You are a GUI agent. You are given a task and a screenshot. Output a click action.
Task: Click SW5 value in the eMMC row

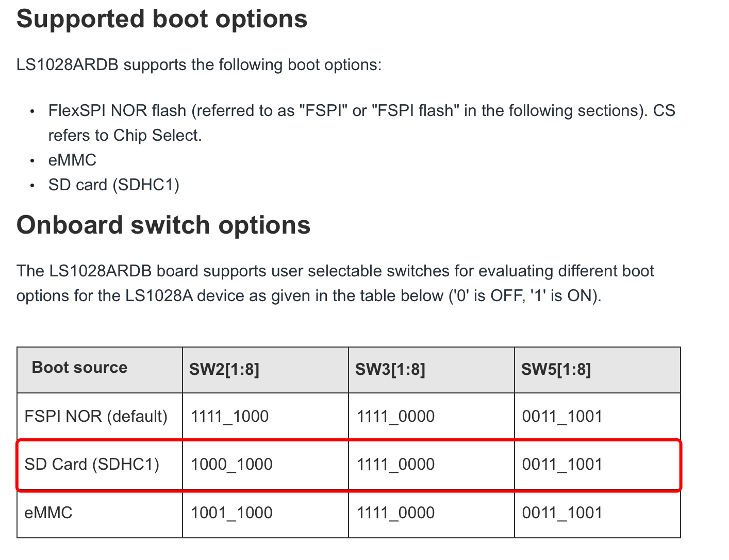coord(562,513)
